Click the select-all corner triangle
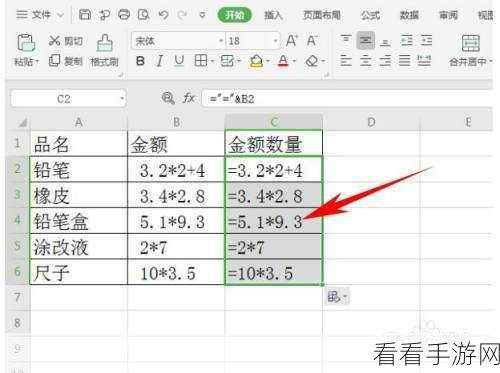 pyautogui.click(x=22, y=122)
